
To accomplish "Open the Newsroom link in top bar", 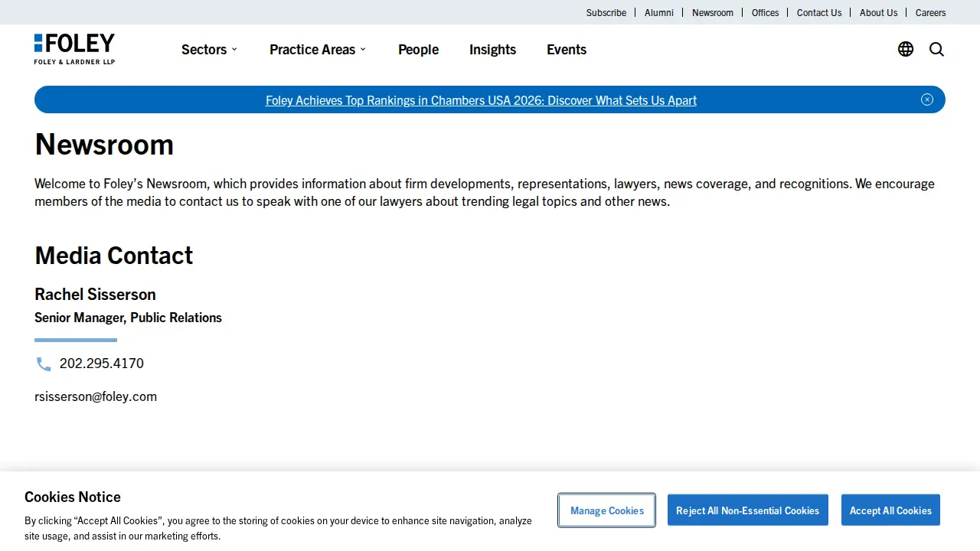I will 713,12.
